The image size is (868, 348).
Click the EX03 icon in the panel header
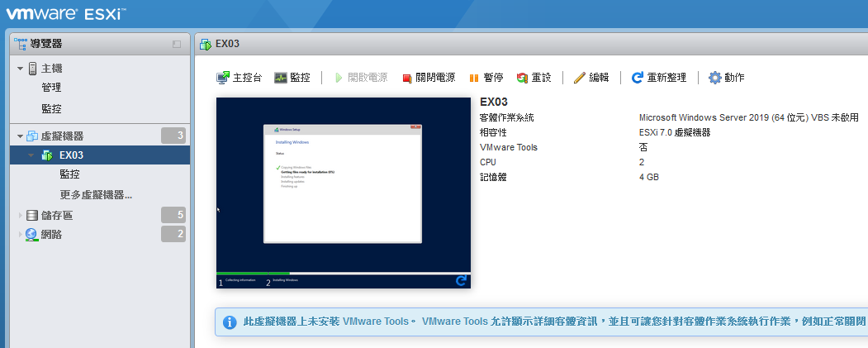(206, 45)
